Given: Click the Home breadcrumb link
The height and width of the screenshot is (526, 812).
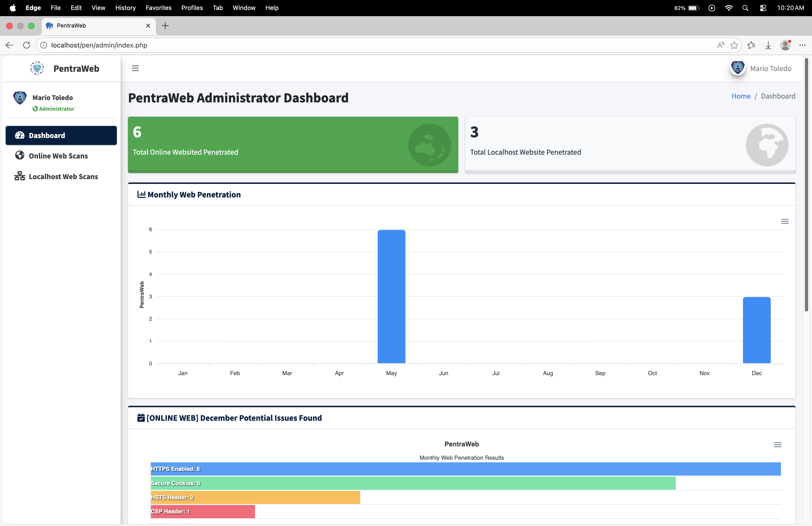Looking at the screenshot, I should tap(741, 96).
